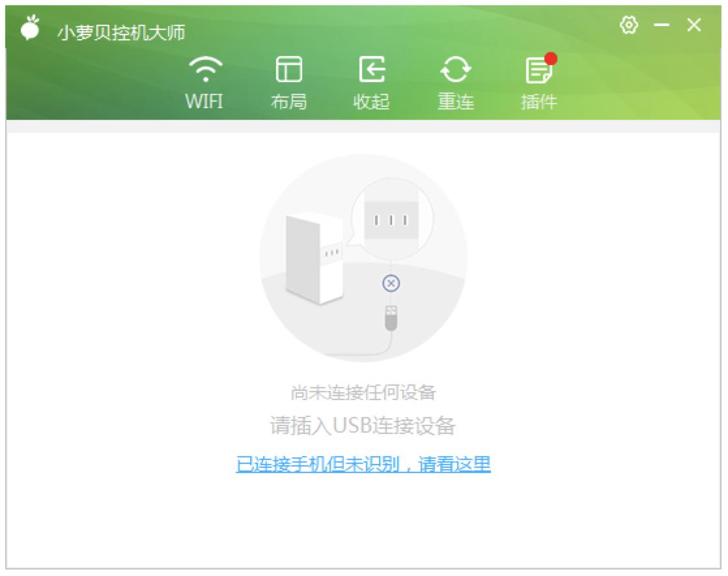Screen dimensions: 728x576
Task: Open the WIFI connection option
Action: click(204, 83)
